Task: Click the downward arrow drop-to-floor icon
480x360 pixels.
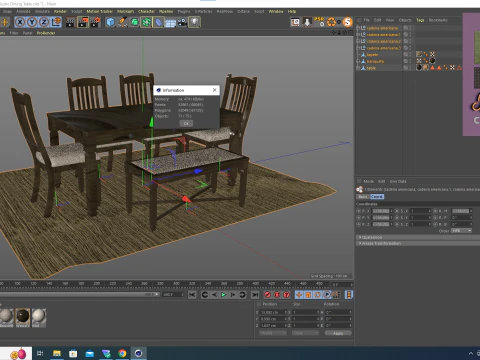Action: click(307, 22)
